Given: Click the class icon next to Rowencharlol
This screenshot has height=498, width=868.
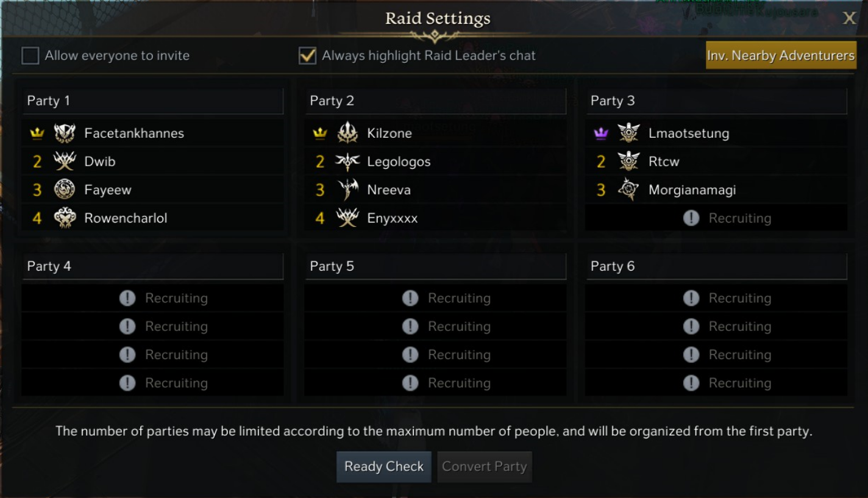Looking at the screenshot, I should click(65, 218).
